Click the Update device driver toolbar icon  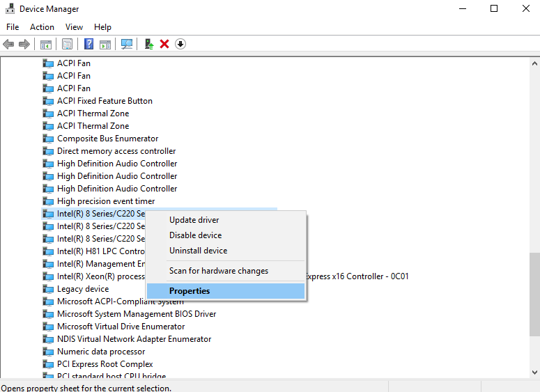(148, 44)
